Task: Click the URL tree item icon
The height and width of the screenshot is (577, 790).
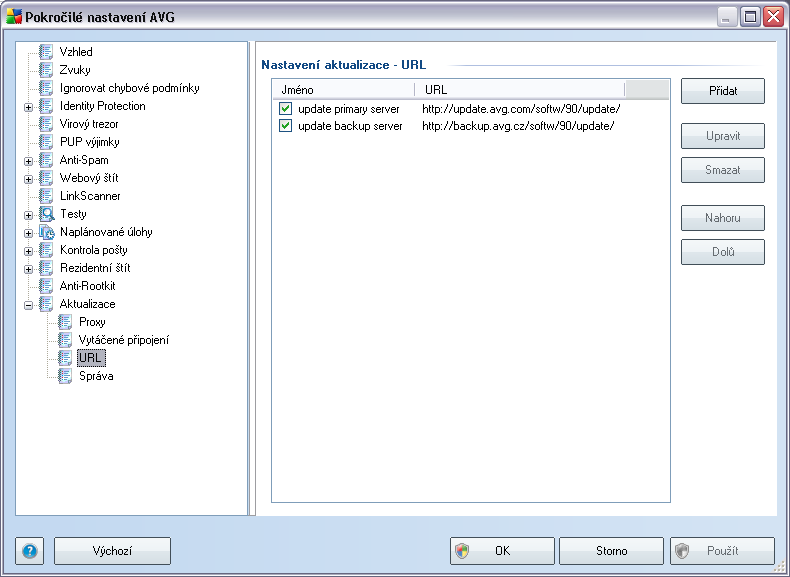Action: [x=65, y=358]
